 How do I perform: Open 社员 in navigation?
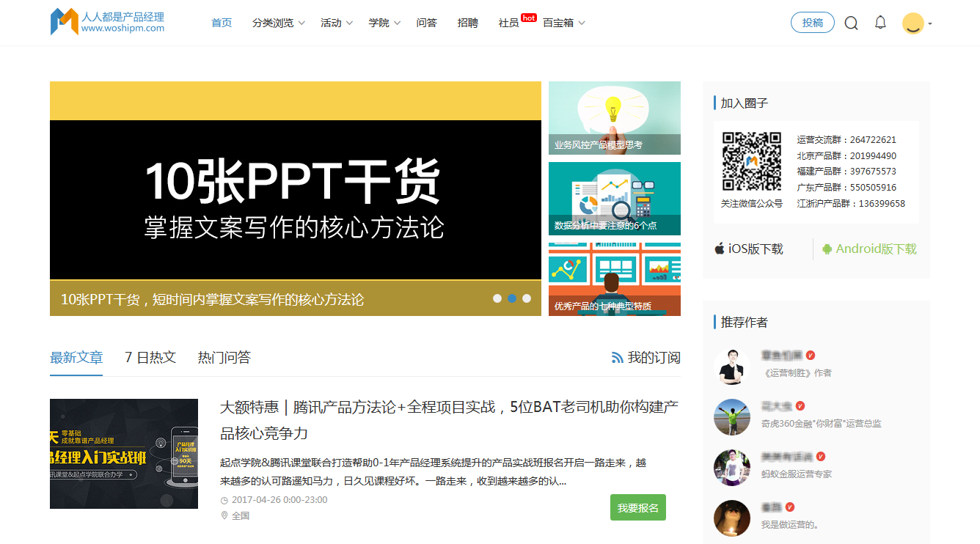point(508,23)
